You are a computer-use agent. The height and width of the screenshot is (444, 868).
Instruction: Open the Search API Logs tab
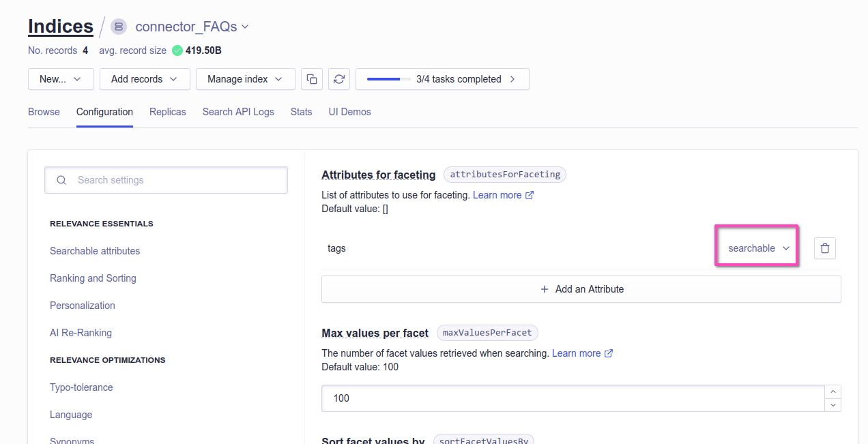point(238,111)
